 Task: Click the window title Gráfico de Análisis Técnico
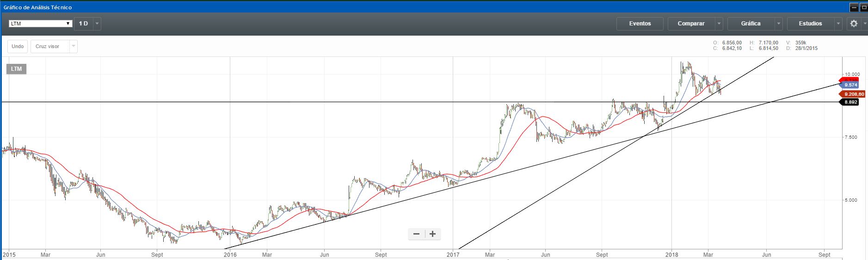click(x=37, y=7)
